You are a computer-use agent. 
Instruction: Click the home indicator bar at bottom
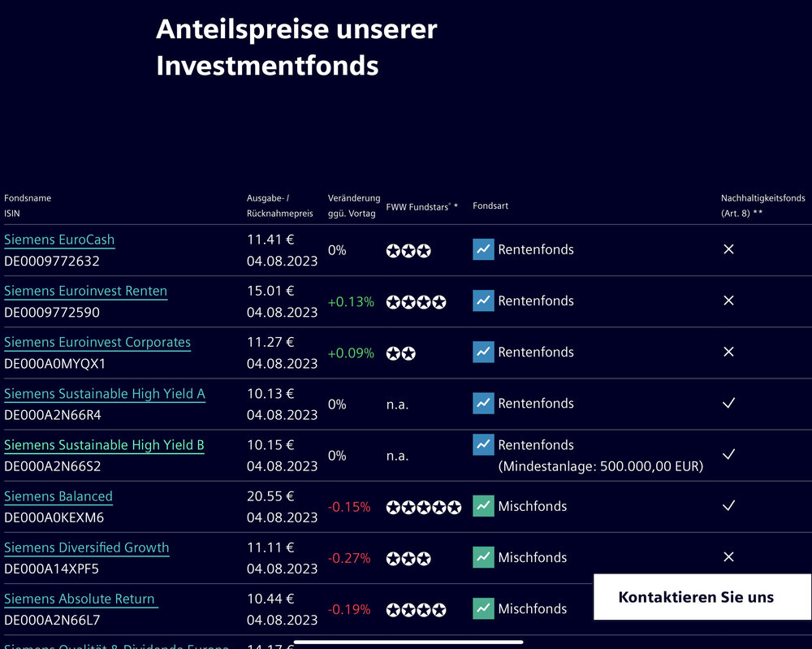[408, 642]
